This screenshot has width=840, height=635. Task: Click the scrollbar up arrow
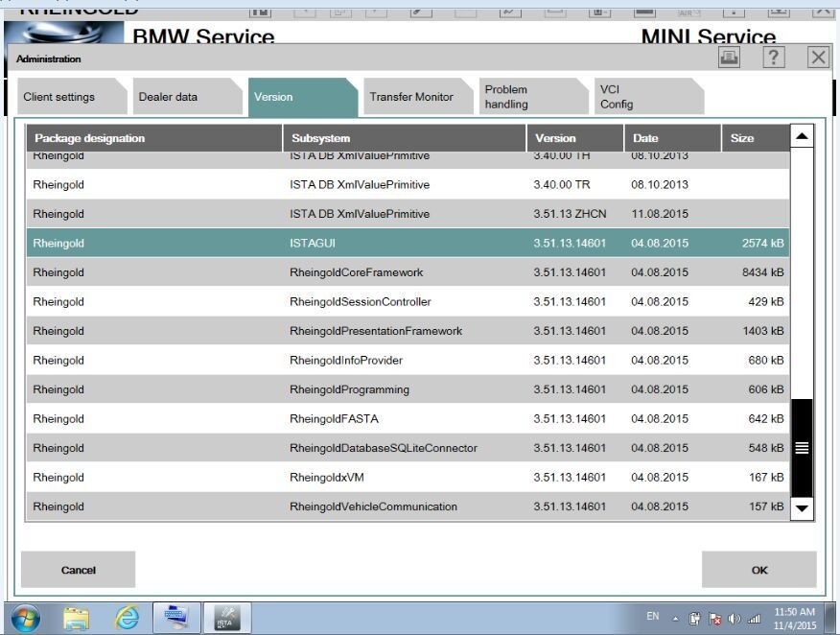click(803, 137)
